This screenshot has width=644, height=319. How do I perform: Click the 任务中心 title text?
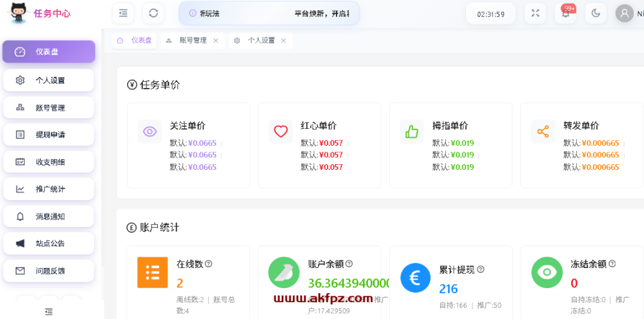coord(52,14)
